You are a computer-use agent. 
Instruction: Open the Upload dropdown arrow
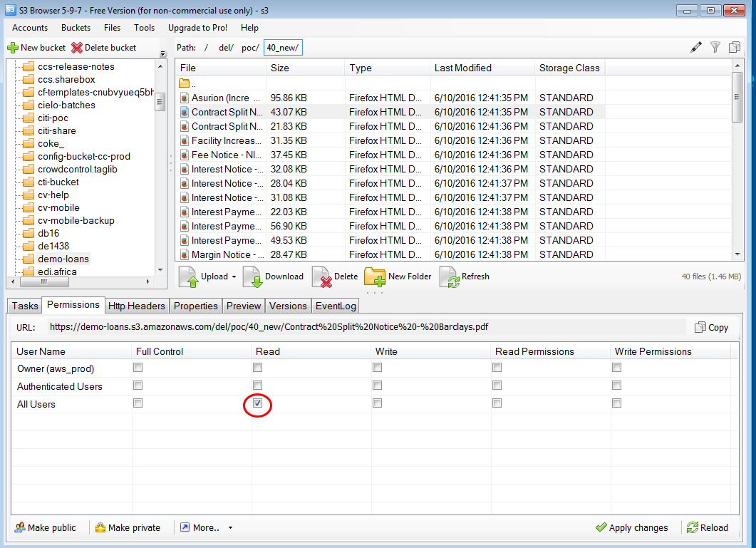(x=234, y=277)
